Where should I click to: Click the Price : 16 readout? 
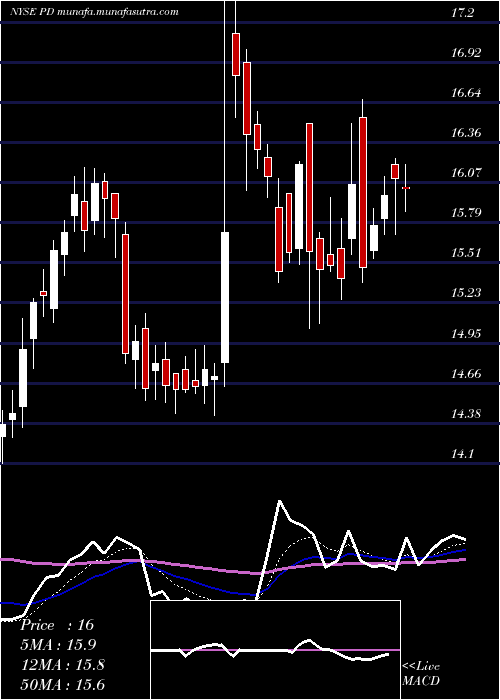point(58,625)
